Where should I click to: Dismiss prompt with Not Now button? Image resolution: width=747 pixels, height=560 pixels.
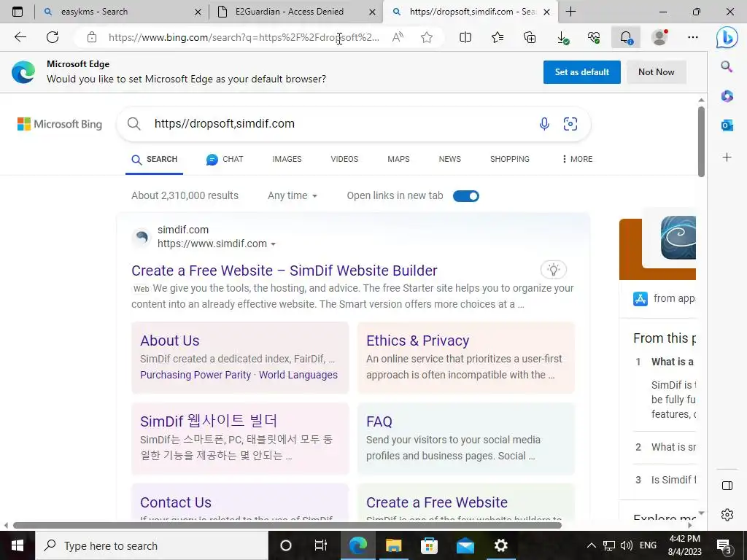click(656, 72)
